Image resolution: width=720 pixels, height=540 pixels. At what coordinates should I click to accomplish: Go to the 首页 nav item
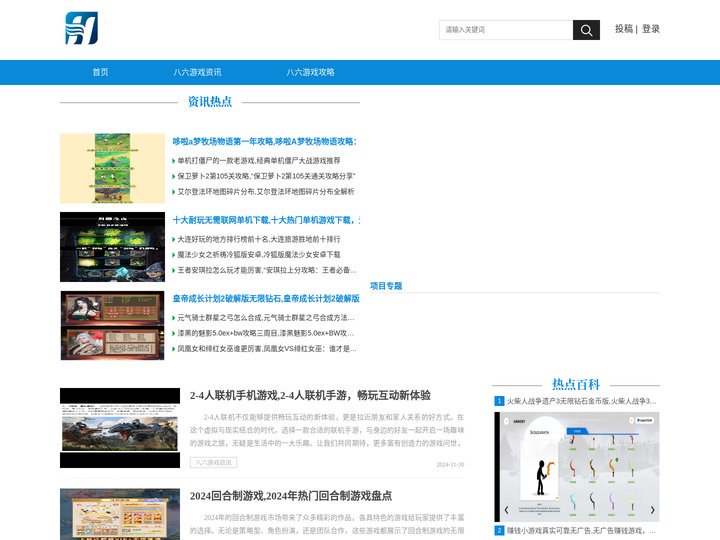pyautogui.click(x=101, y=72)
